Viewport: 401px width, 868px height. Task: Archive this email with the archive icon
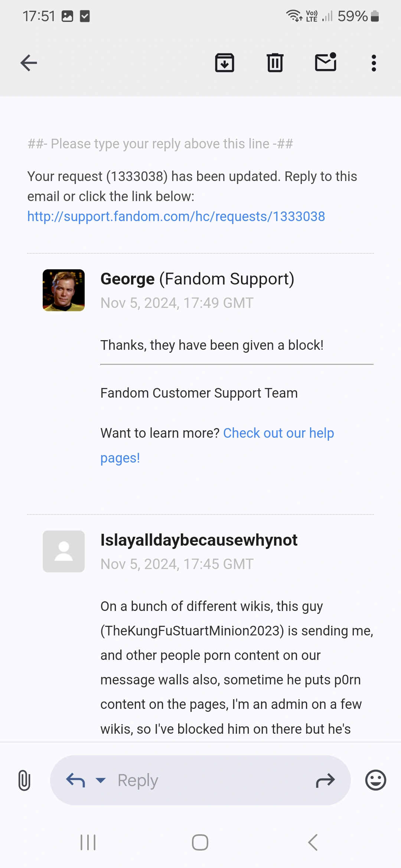[225, 63]
